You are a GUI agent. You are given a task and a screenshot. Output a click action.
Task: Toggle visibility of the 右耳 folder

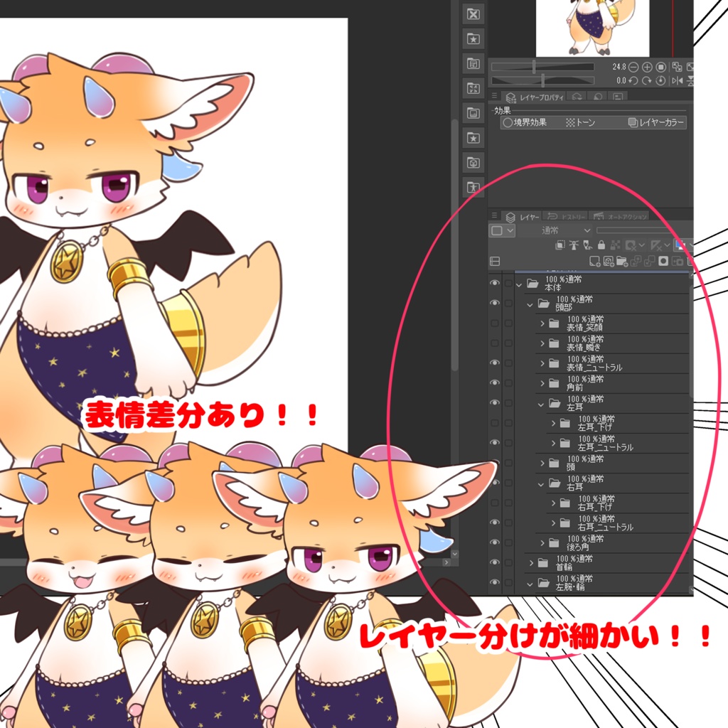click(x=496, y=482)
